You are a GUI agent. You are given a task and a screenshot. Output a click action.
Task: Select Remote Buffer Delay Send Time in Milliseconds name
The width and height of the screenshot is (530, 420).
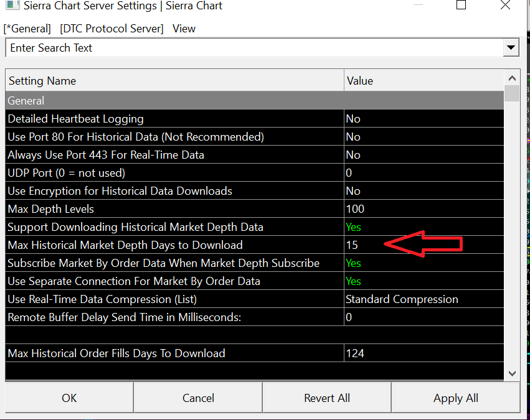[x=175, y=317]
